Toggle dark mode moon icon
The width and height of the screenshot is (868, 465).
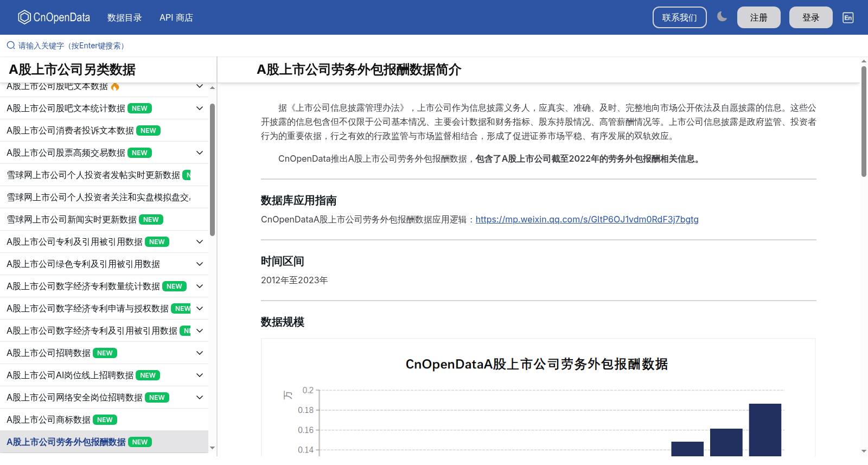click(x=722, y=17)
